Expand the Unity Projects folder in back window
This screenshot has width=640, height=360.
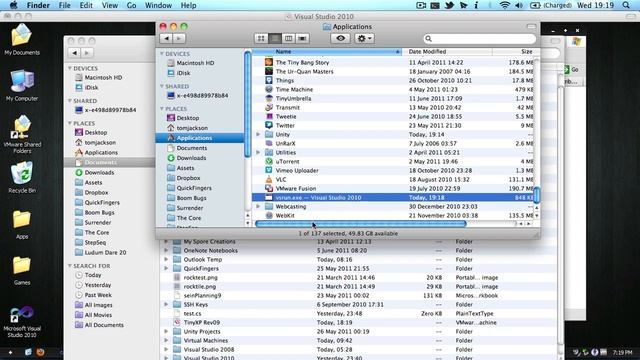pos(166,331)
